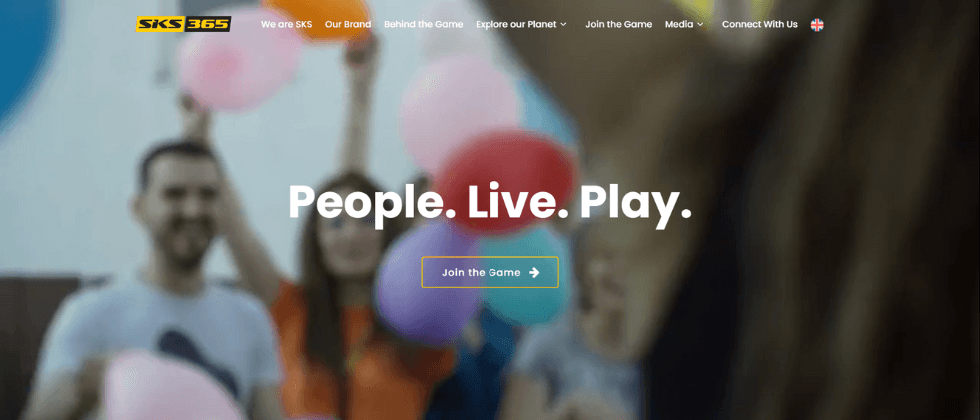Open the Our Brand link
The height and width of the screenshot is (420, 980).
pos(348,24)
